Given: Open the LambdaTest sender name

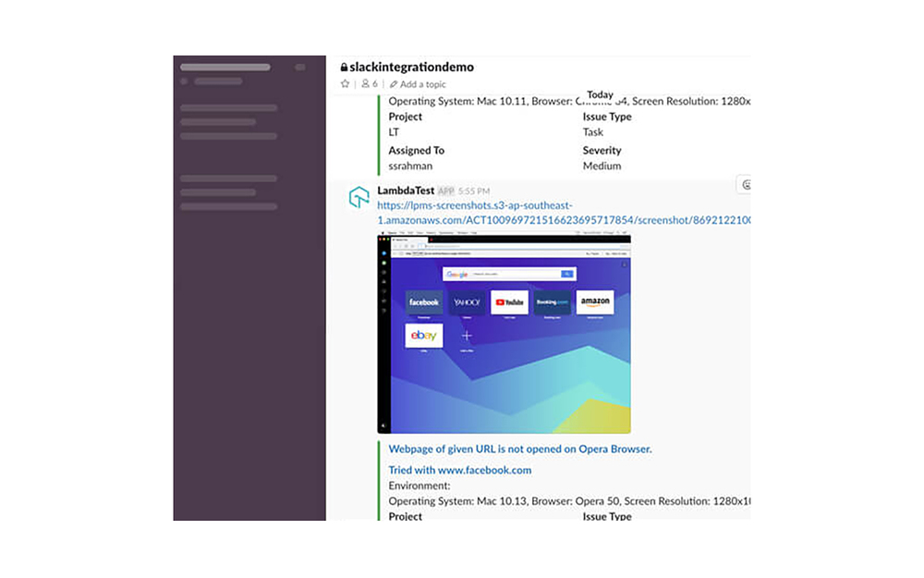Looking at the screenshot, I should (x=406, y=191).
